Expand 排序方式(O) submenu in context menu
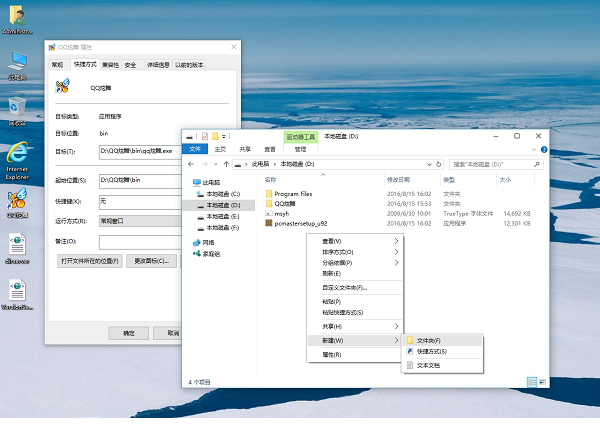 (x=355, y=252)
